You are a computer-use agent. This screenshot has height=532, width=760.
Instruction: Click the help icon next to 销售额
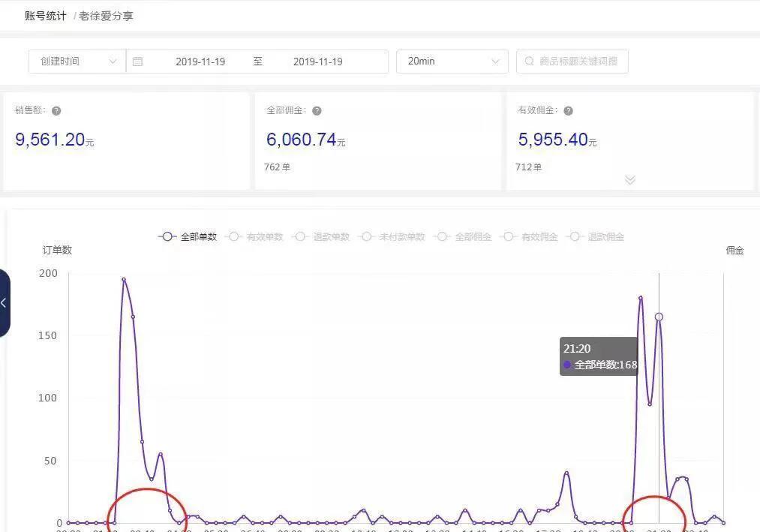56,110
